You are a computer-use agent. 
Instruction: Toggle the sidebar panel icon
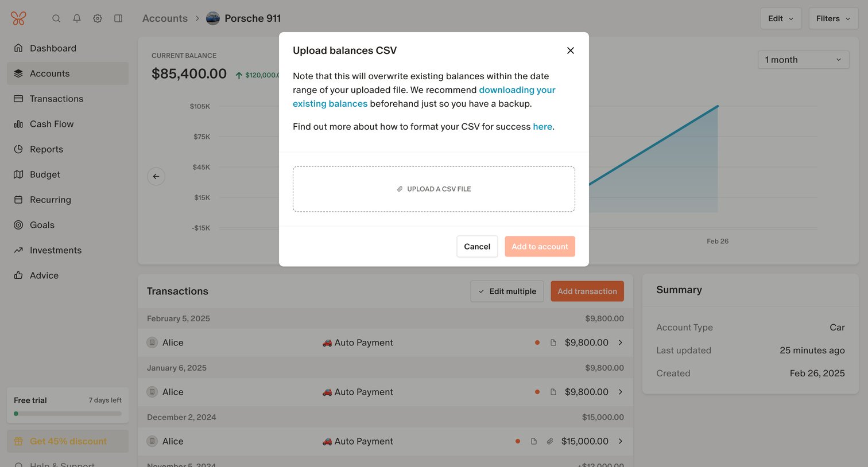pyautogui.click(x=118, y=18)
